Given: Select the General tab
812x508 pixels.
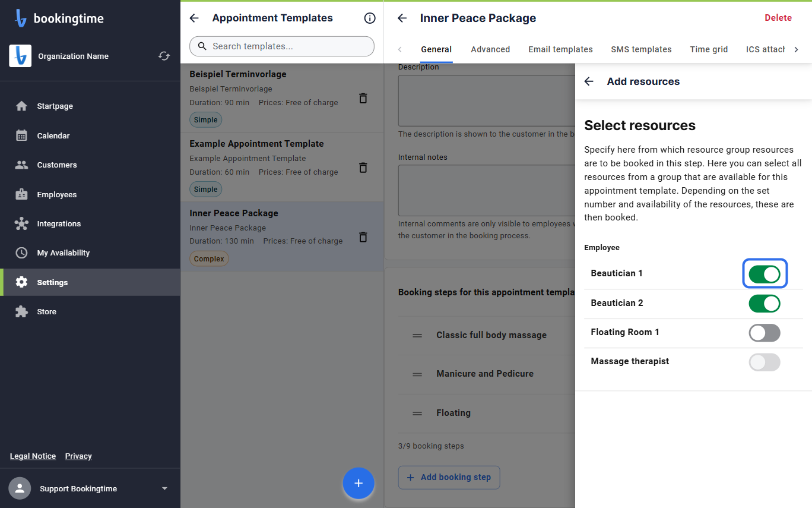Looking at the screenshot, I should point(436,49).
